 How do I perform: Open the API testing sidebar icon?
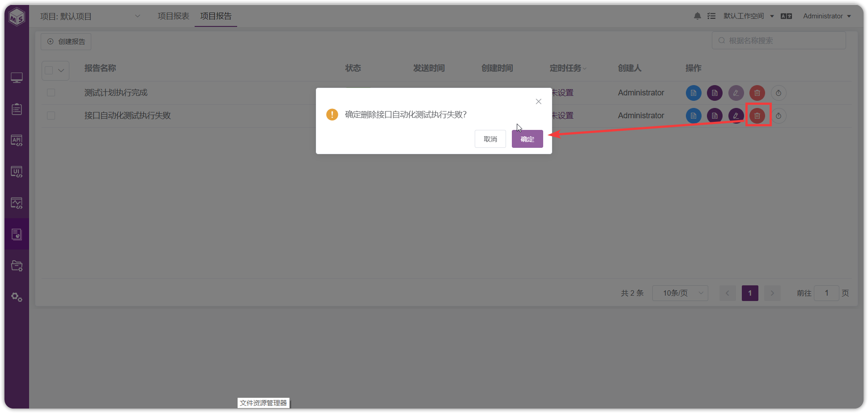pyautogui.click(x=17, y=141)
